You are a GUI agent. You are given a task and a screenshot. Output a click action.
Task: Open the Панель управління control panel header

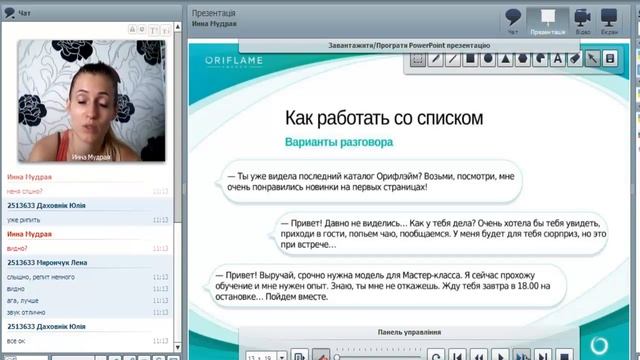[409, 332]
